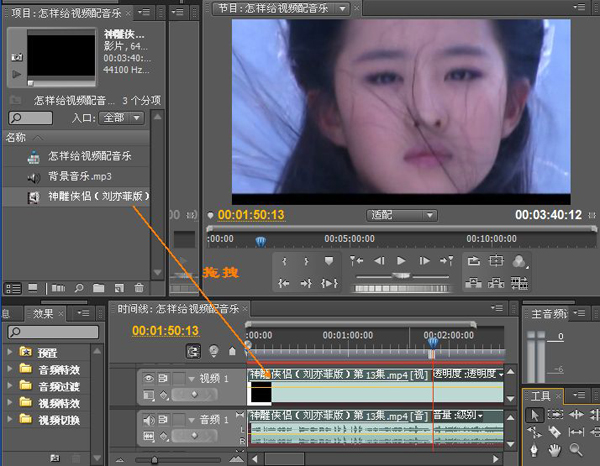
Task: Switch project panel to list view
Action: tap(13, 288)
